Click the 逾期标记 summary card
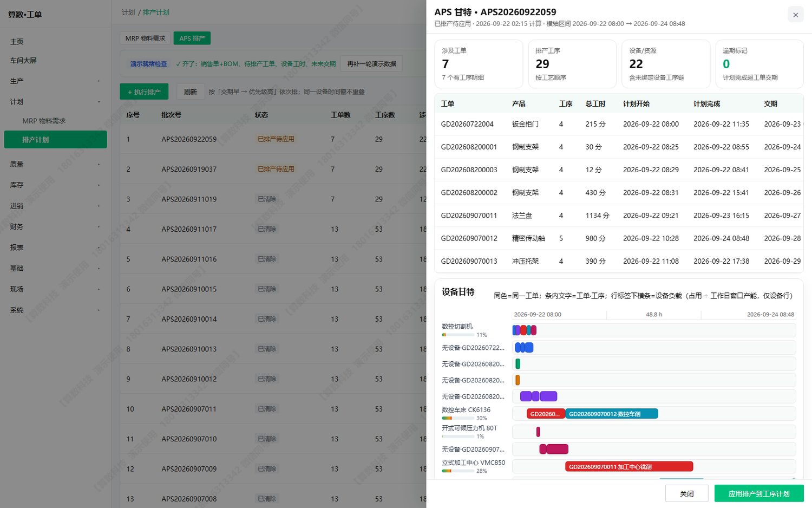 click(x=759, y=64)
